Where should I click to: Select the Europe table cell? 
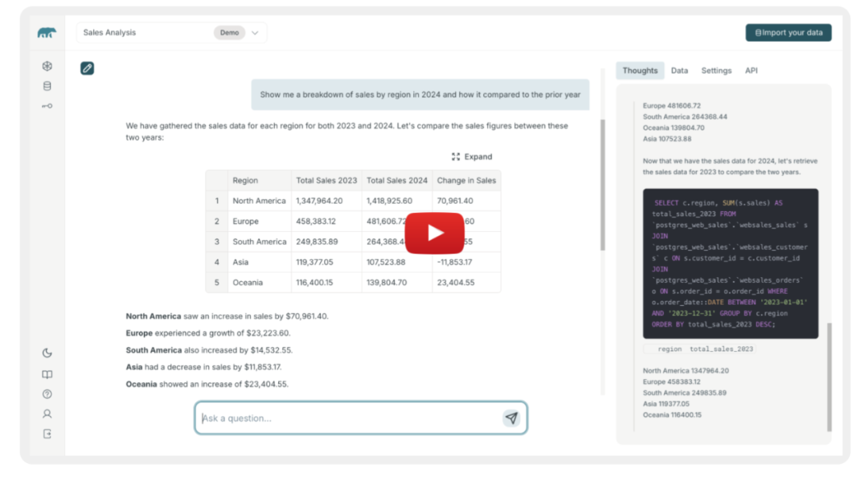coord(260,221)
